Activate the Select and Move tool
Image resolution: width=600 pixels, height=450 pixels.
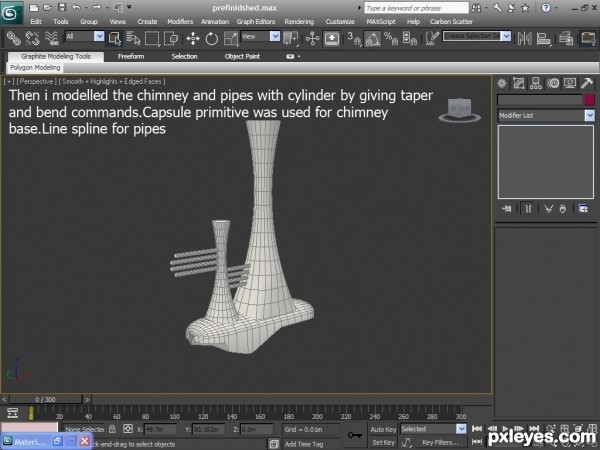(193, 38)
